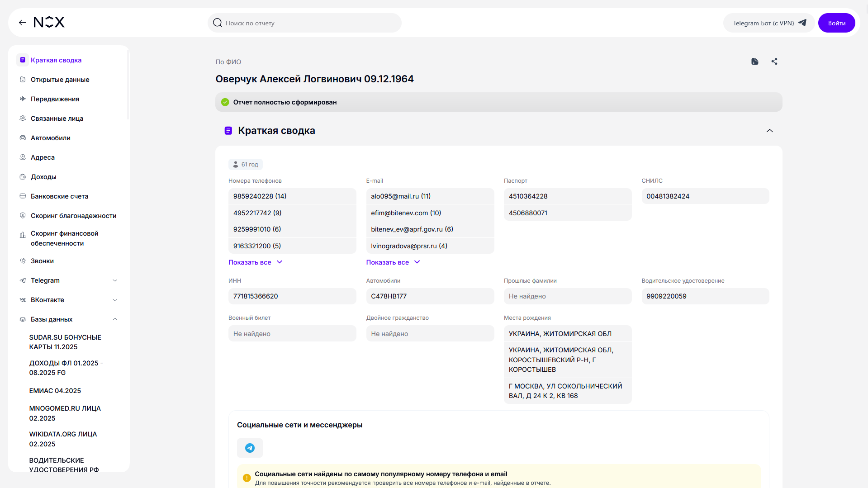Collapse the Краткая сводка panel
Screen dimensions: 868x488
point(769,131)
